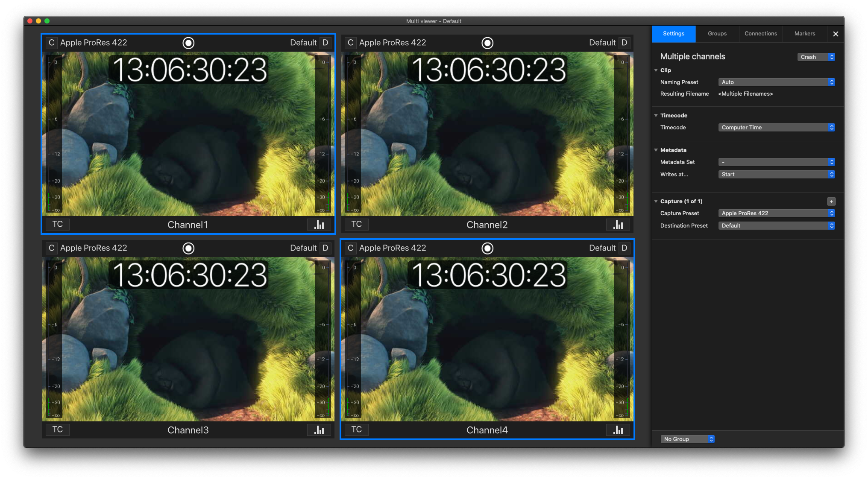Start recording on Channel1
868x479 pixels.
[x=188, y=43]
